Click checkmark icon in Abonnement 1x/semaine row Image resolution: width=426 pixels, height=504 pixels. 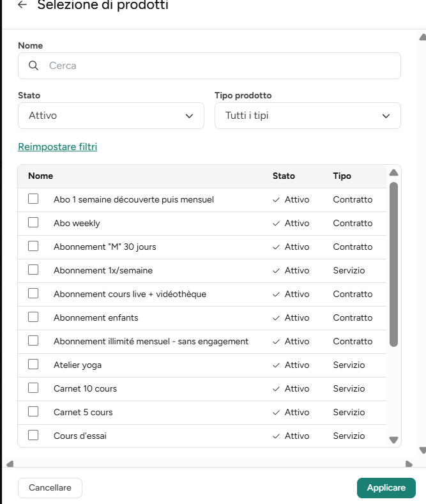[x=276, y=271]
